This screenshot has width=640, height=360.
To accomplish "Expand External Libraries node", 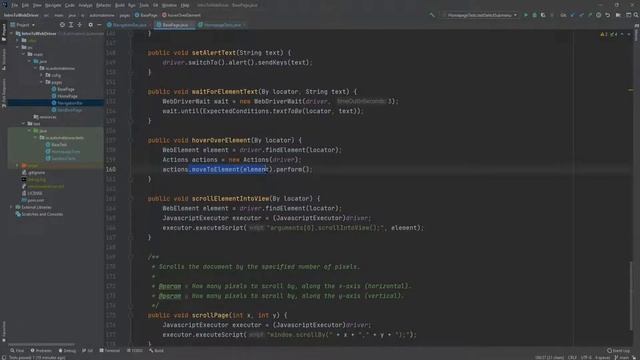I will tap(11, 207).
